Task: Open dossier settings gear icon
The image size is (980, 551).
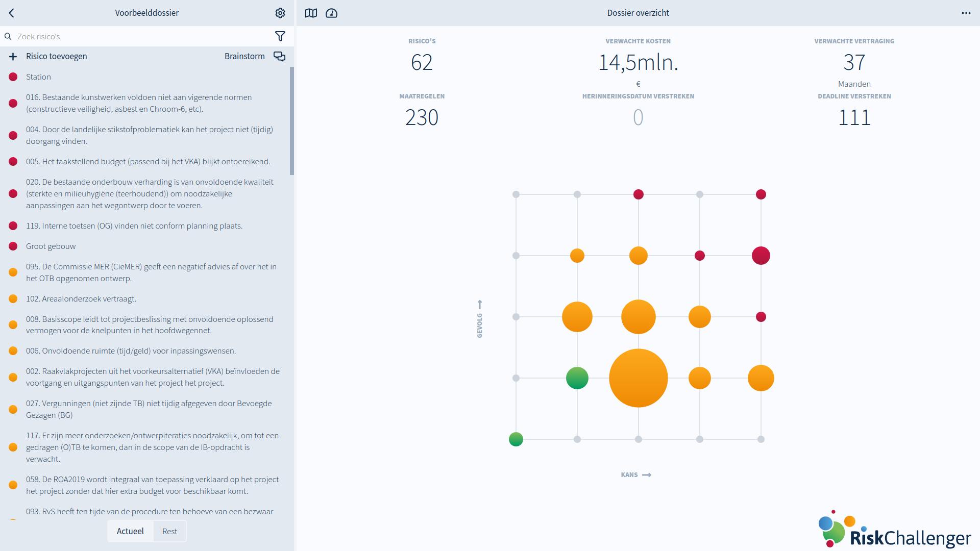Action: coord(280,13)
